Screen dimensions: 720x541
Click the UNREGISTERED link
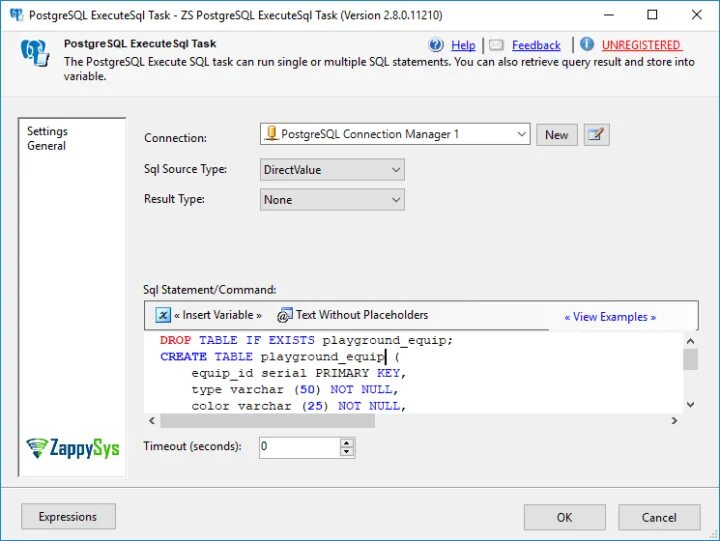641,45
